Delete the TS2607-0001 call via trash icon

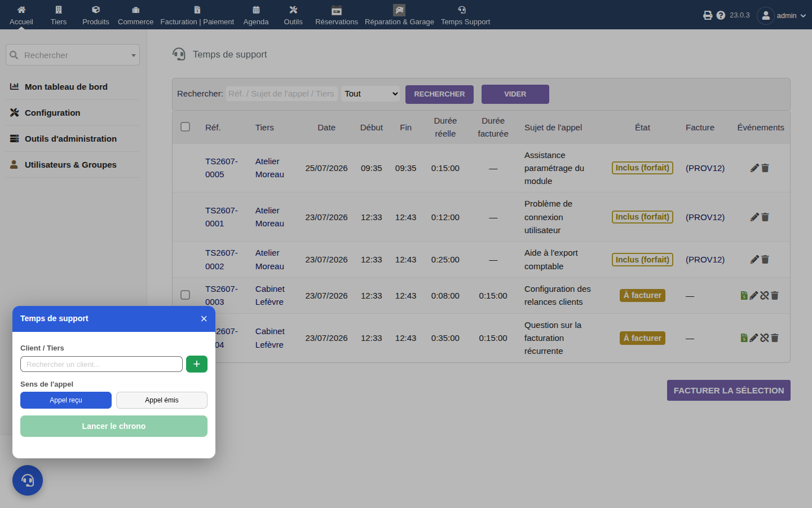765,217
